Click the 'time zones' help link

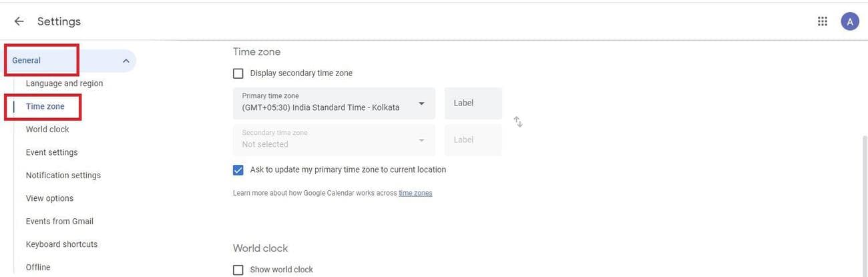[415, 194]
